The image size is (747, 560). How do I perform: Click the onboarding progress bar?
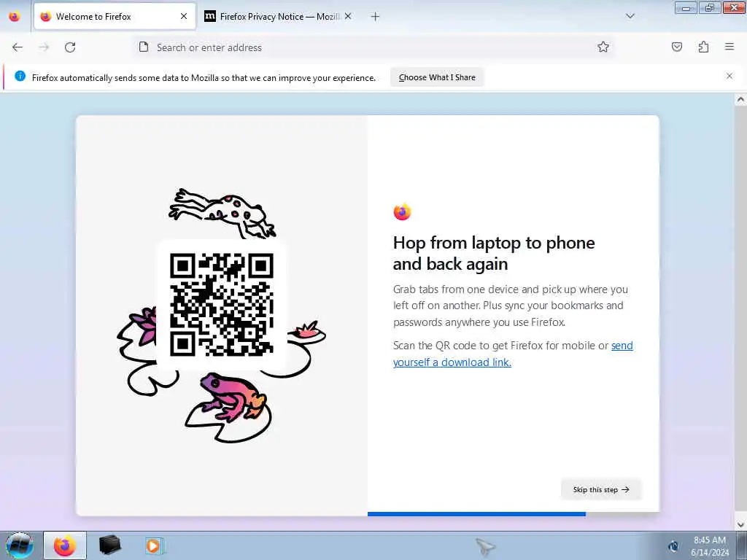pos(514,514)
